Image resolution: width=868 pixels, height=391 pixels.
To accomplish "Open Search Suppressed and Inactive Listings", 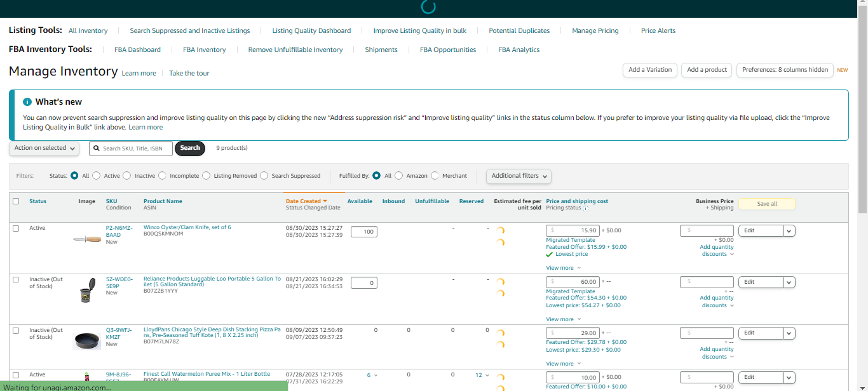I will coord(190,30).
